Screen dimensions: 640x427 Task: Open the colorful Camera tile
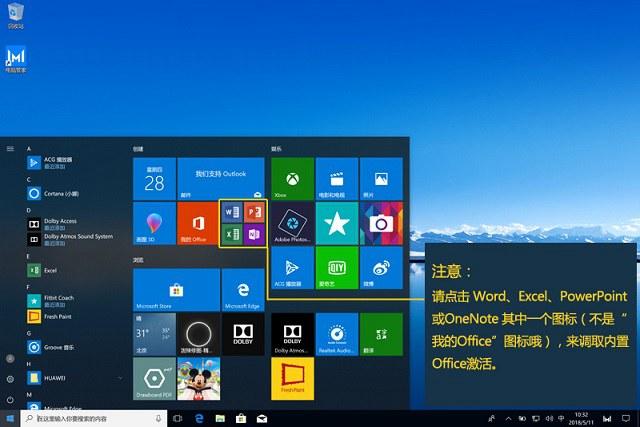381,223
